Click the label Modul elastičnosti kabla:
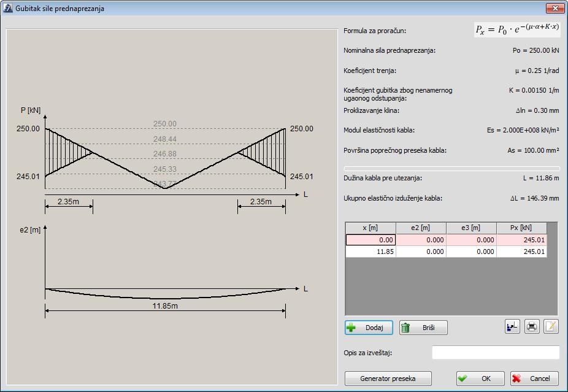 [x=379, y=130]
